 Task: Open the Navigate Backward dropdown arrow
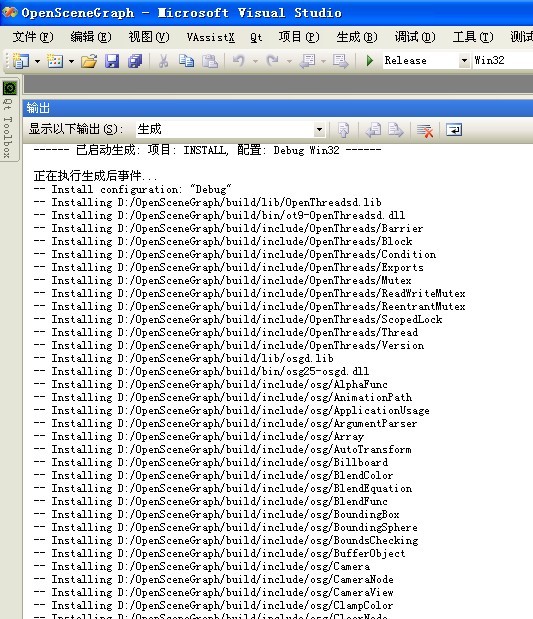click(x=323, y=61)
